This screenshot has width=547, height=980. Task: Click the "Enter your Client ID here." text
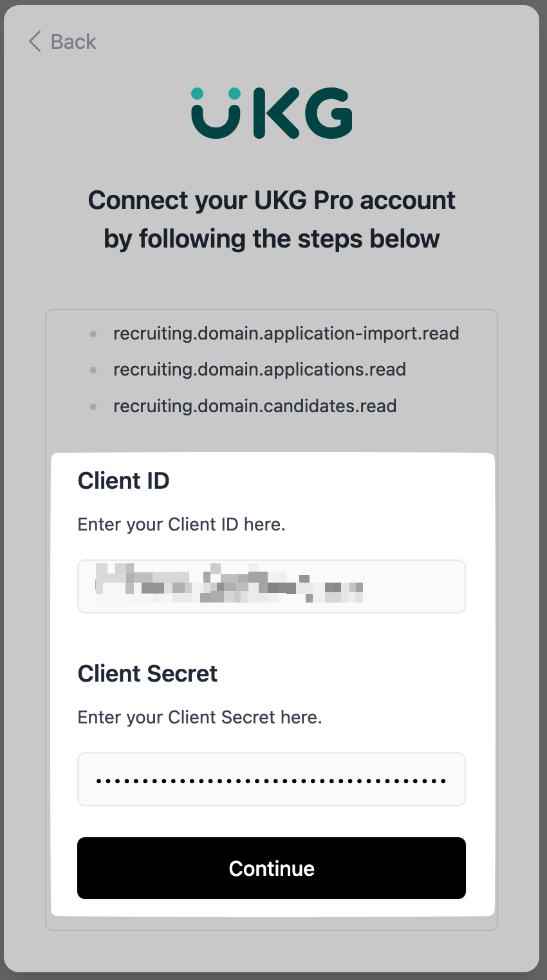[181, 524]
